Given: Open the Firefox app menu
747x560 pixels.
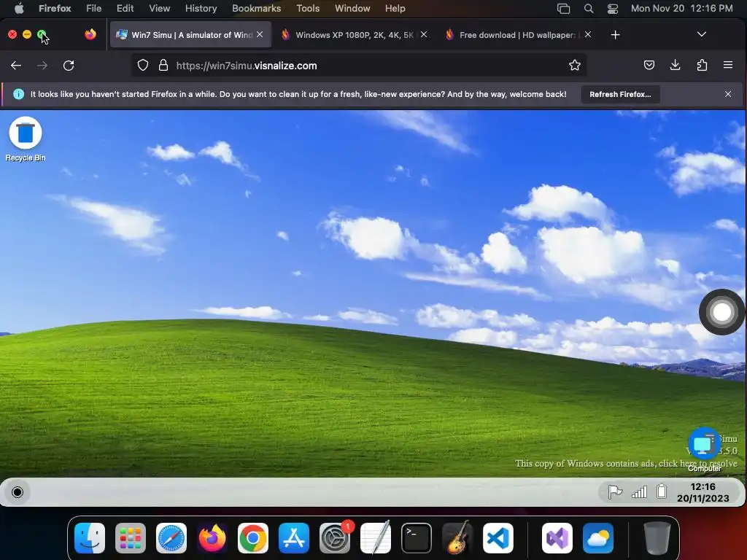Looking at the screenshot, I should 55,8.
